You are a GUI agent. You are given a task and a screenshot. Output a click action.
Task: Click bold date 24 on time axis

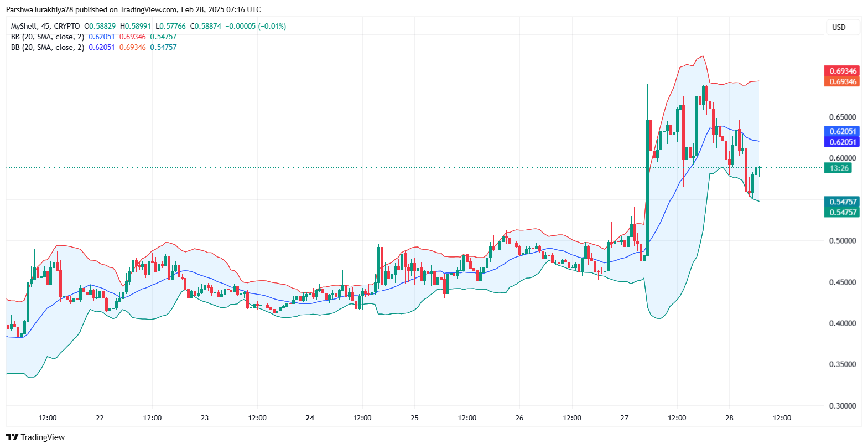(310, 418)
